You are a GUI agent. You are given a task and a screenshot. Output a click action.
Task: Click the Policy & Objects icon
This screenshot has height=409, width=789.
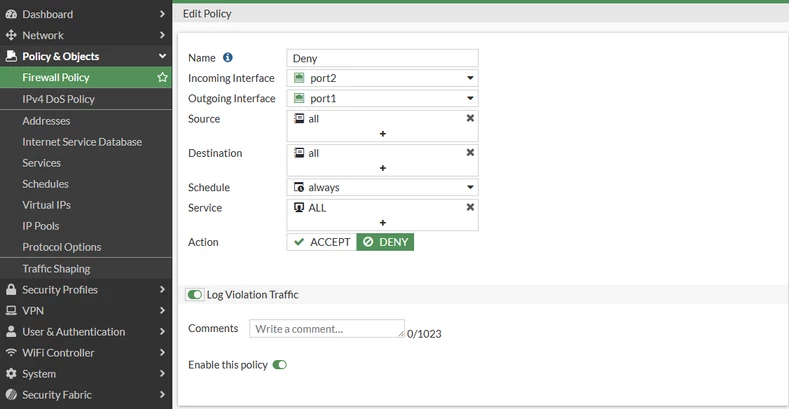(11, 56)
